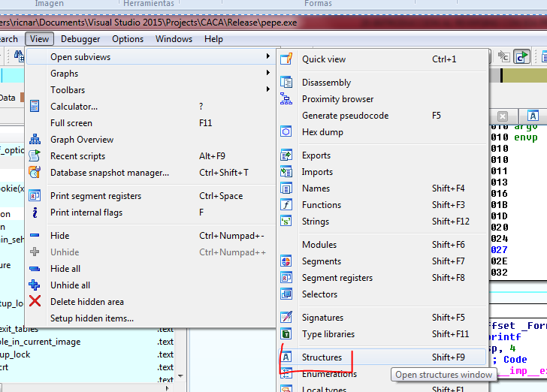Image resolution: width=547 pixels, height=392 pixels.
Task: Open the Debugger menu
Action: pyautogui.click(x=80, y=39)
